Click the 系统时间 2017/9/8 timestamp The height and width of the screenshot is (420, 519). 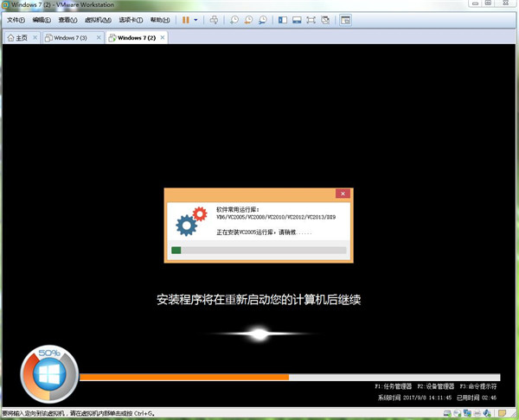pyautogui.click(x=415, y=398)
